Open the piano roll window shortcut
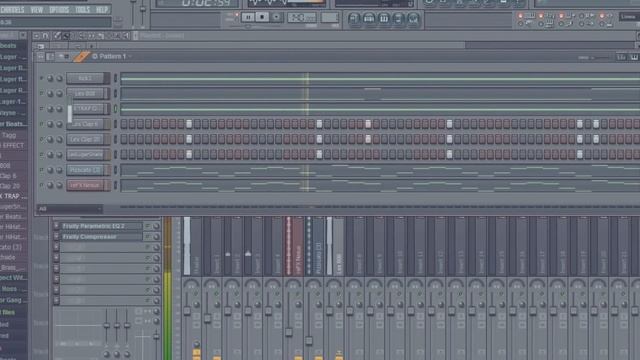 [384, 18]
